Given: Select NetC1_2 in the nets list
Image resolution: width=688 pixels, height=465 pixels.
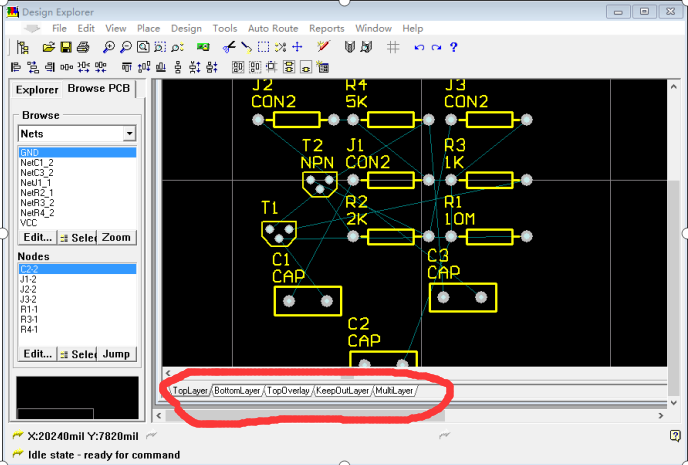Looking at the screenshot, I should pyautogui.click(x=77, y=162).
